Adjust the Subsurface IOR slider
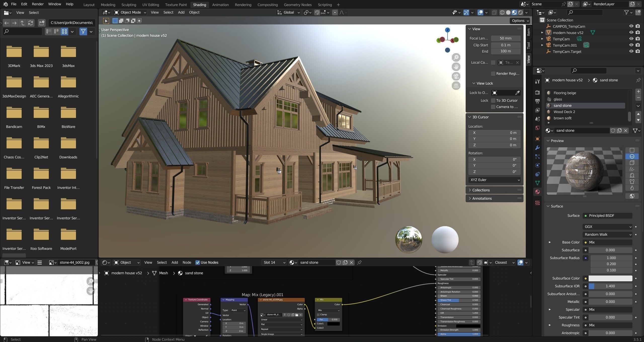 (610, 286)
